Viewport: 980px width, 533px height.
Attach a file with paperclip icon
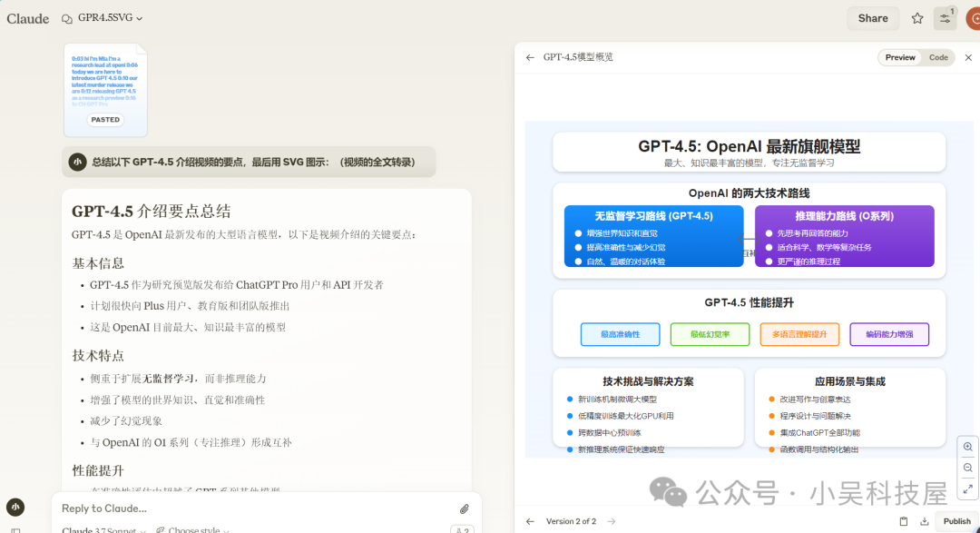click(x=465, y=509)
